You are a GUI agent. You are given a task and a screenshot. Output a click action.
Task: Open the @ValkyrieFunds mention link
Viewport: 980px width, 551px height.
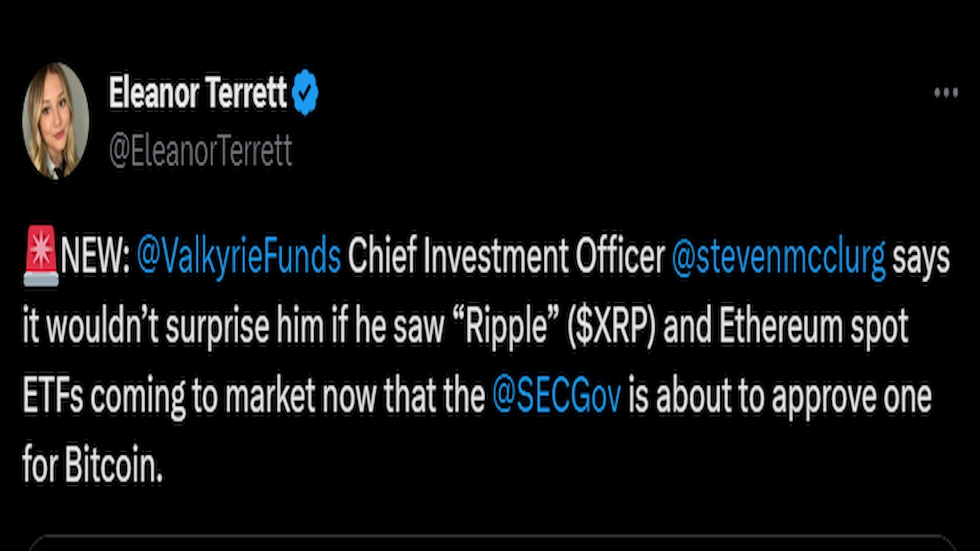(239, 257)
